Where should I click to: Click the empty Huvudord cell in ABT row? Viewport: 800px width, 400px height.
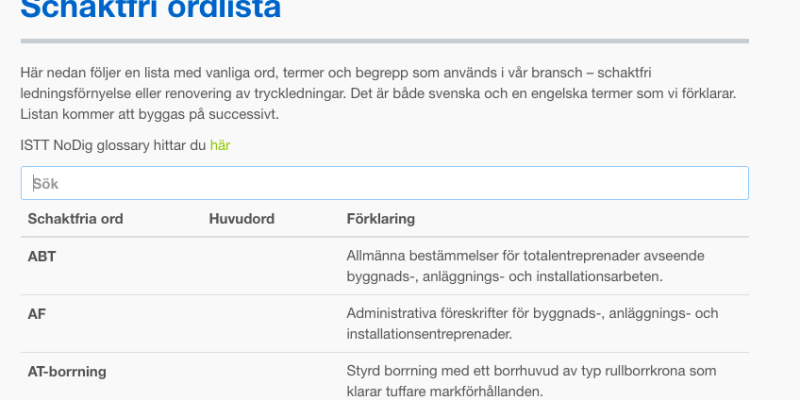tap(271, 266)
